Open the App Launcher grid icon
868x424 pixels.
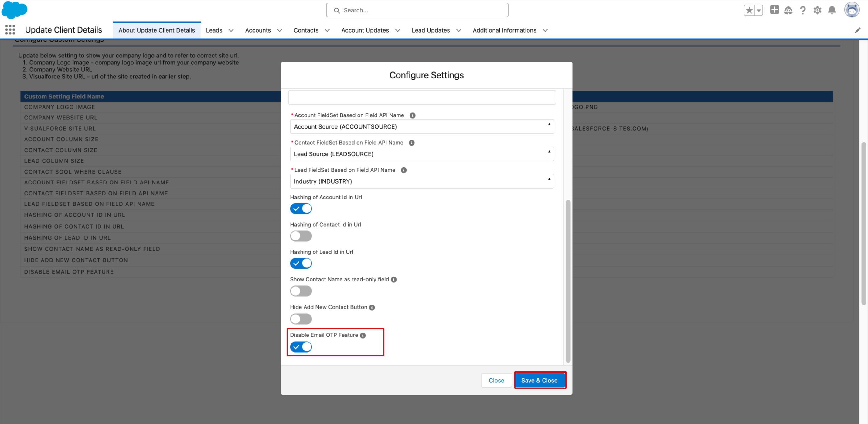tap(10, 30)
